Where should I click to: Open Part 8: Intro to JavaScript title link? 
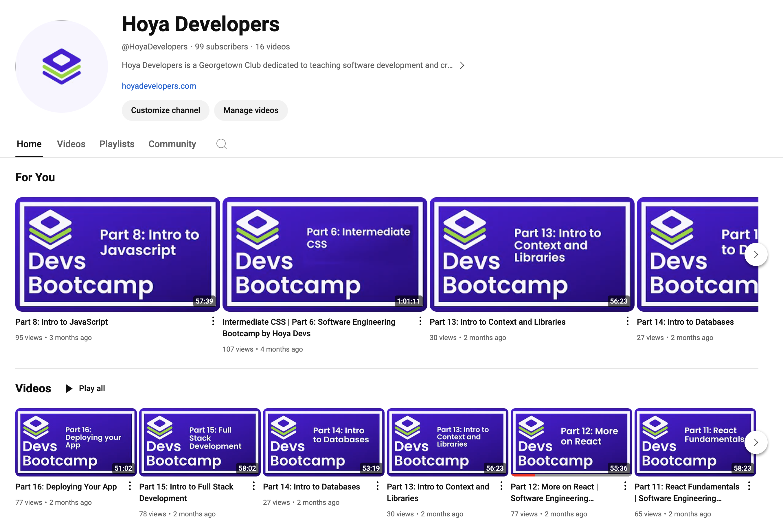tap(62, 322)
